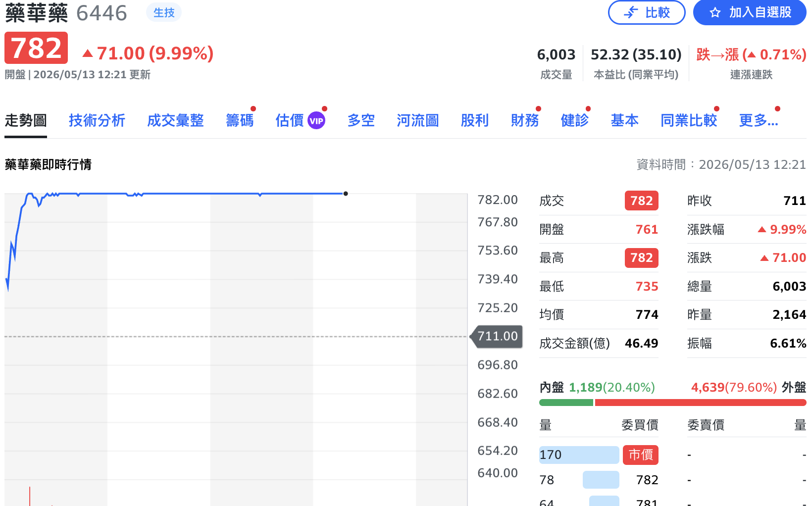This screenshot has width=812, height=506.
Task: Go to the 籌碼 tab
Action: coord(240,120)
